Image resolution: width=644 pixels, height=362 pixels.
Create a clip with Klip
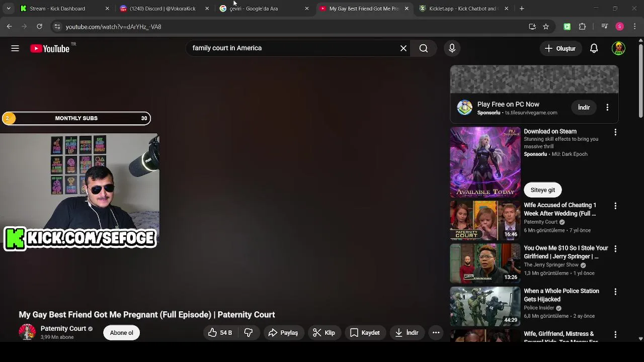tap(324, 333)
